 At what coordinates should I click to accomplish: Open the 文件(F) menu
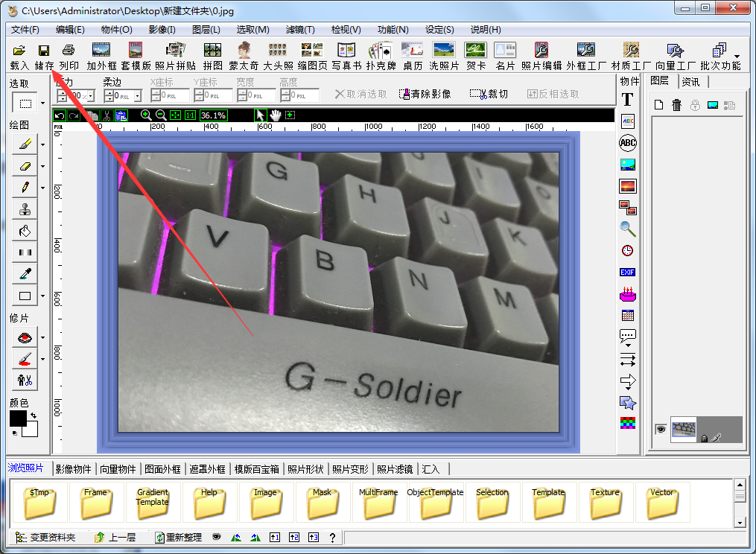[25, 30]
